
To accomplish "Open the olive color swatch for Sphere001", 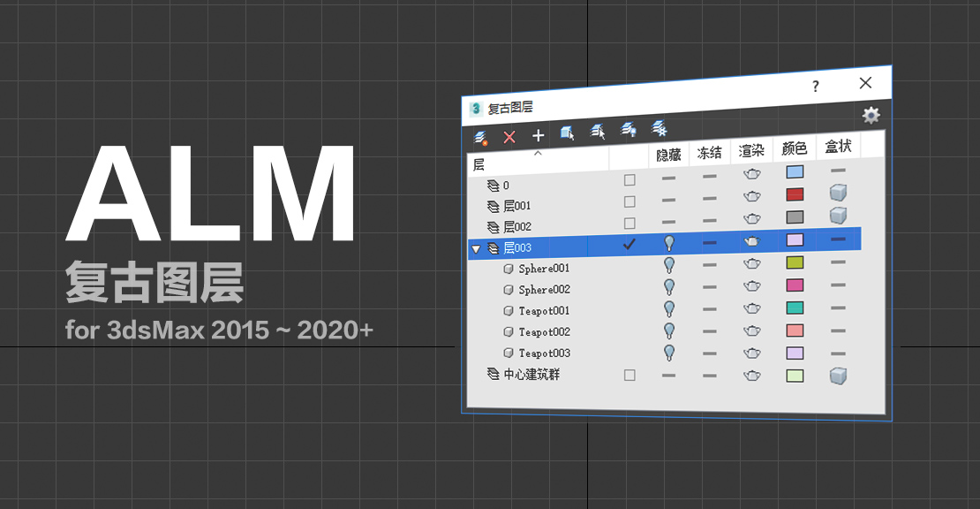I will coord(795,262).
